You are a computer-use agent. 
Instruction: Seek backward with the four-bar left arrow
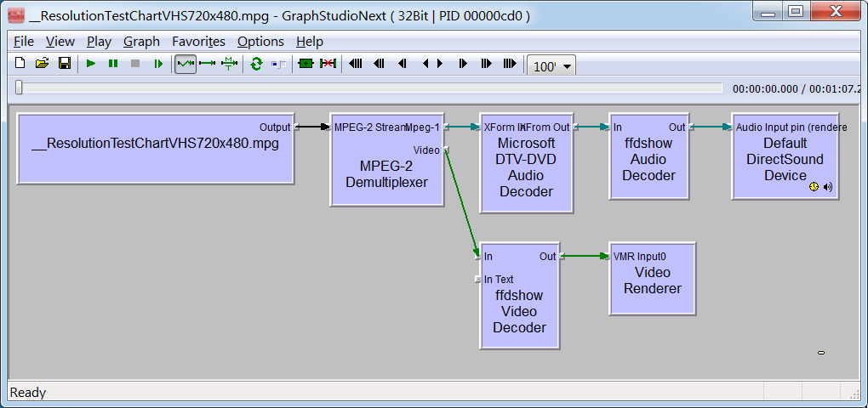(356, 64)
